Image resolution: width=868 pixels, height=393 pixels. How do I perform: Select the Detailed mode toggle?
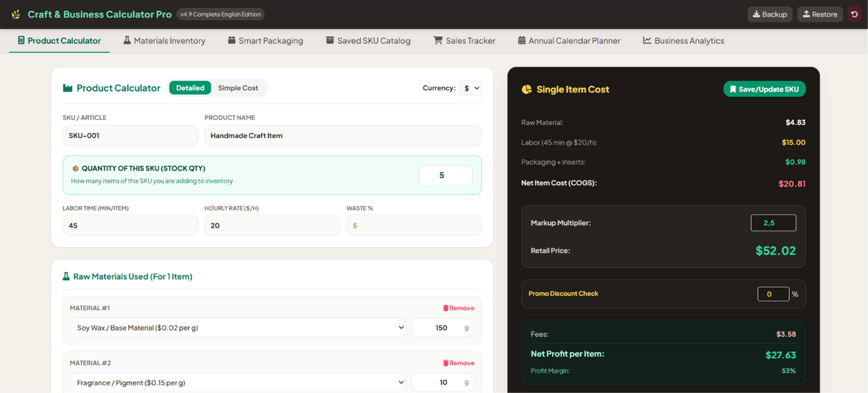(x=190, y=88)
